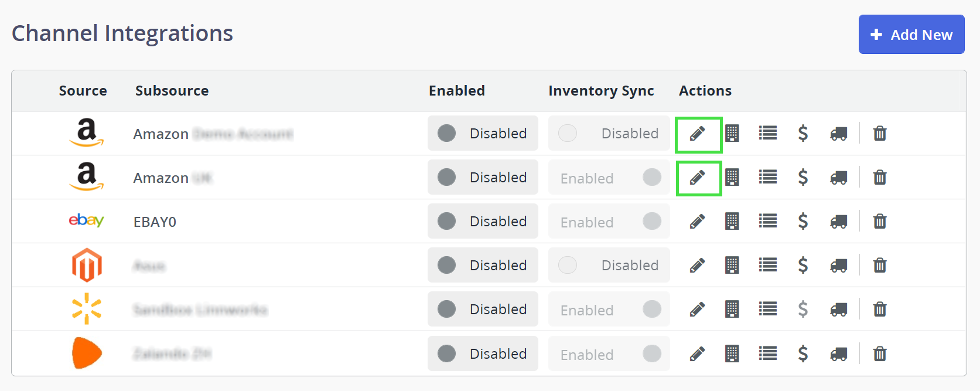The width and height of the screenshot is (980, 391).
Task: Toggle Inventory Sync for first Amazon row
Action: pos(609,134)
